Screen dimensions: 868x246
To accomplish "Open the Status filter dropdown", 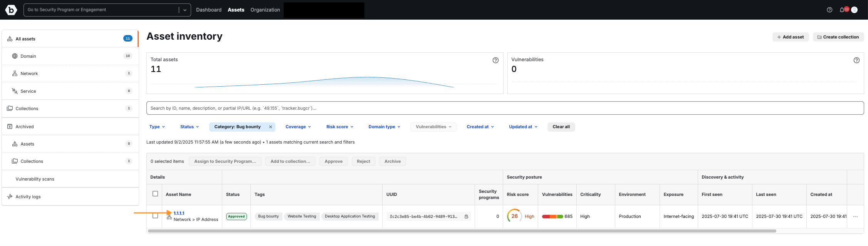I will [190, 127].
